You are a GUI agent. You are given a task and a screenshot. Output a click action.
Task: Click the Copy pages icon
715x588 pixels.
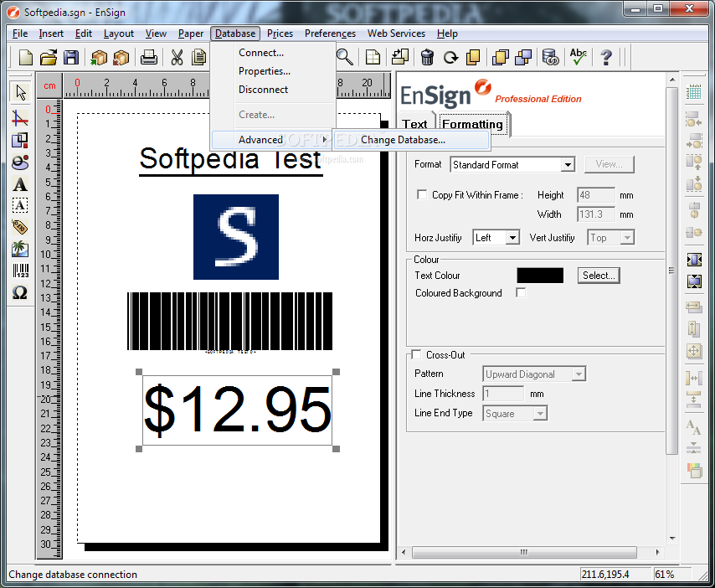(198, 58)
